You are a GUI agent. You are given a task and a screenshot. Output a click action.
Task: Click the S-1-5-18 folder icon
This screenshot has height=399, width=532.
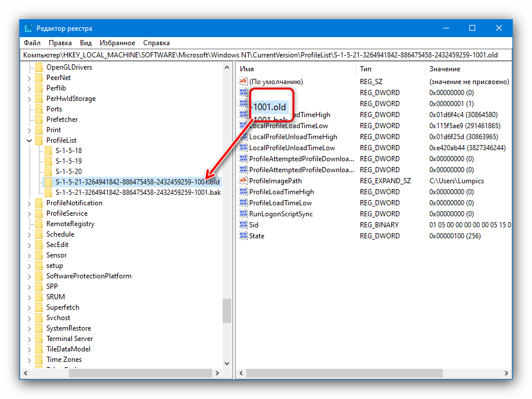pyautogui.click(x=49, y=151)
